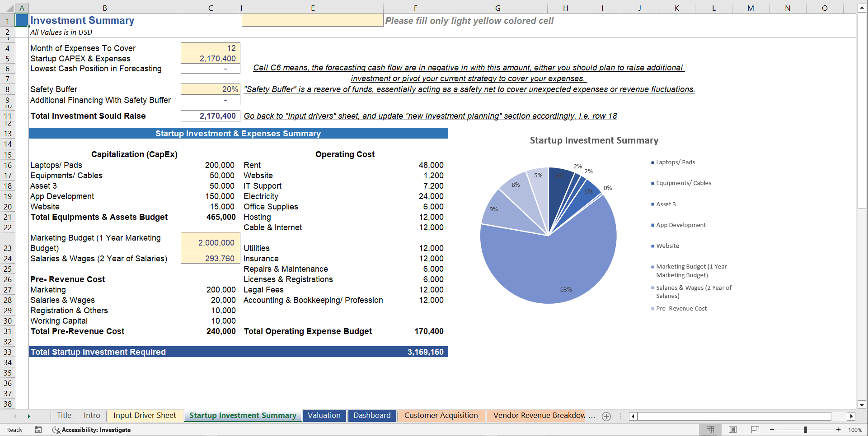Click 100% to open the zoom dialog
This screenshot has width=868, height=436.
pos(854,430)
